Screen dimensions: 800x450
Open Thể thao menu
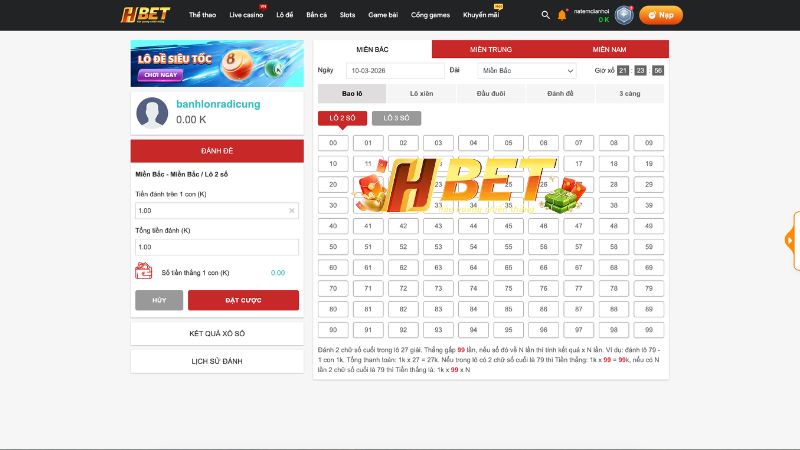click(203, 15)
